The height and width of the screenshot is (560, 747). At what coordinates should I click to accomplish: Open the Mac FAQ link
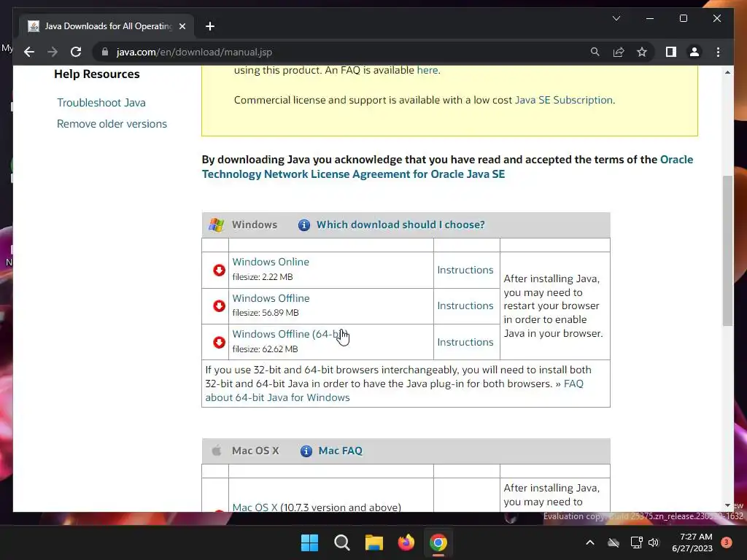point(340,451)
